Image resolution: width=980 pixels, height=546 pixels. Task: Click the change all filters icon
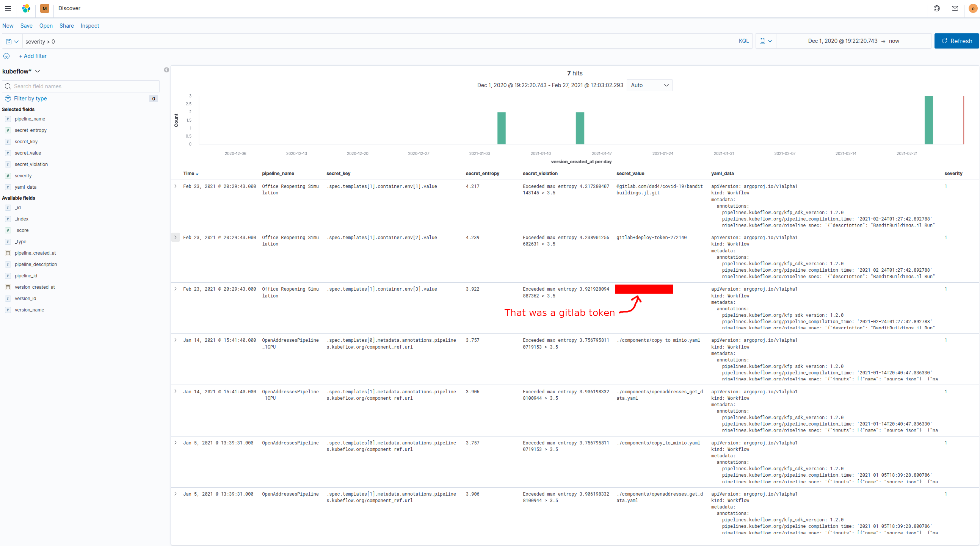pos(6,56)
